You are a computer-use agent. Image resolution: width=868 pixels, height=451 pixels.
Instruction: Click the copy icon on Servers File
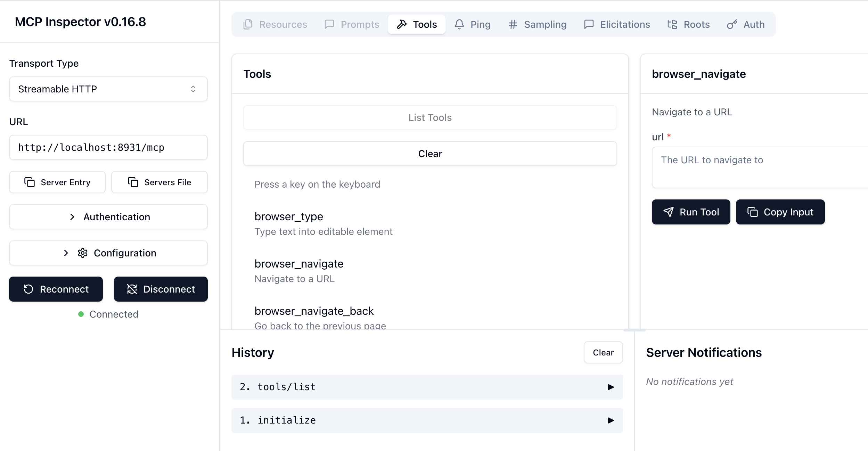[133, 182]
